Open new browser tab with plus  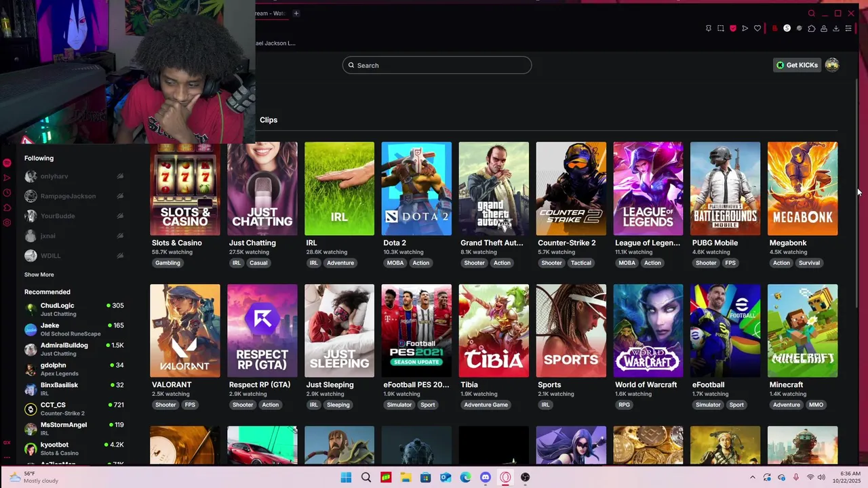(x=296, y=13)
